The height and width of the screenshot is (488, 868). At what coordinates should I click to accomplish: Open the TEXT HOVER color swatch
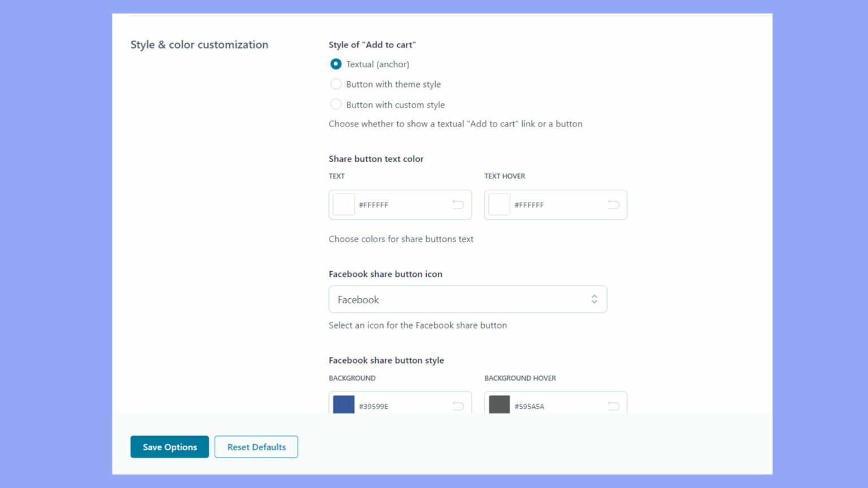point(498,204)
